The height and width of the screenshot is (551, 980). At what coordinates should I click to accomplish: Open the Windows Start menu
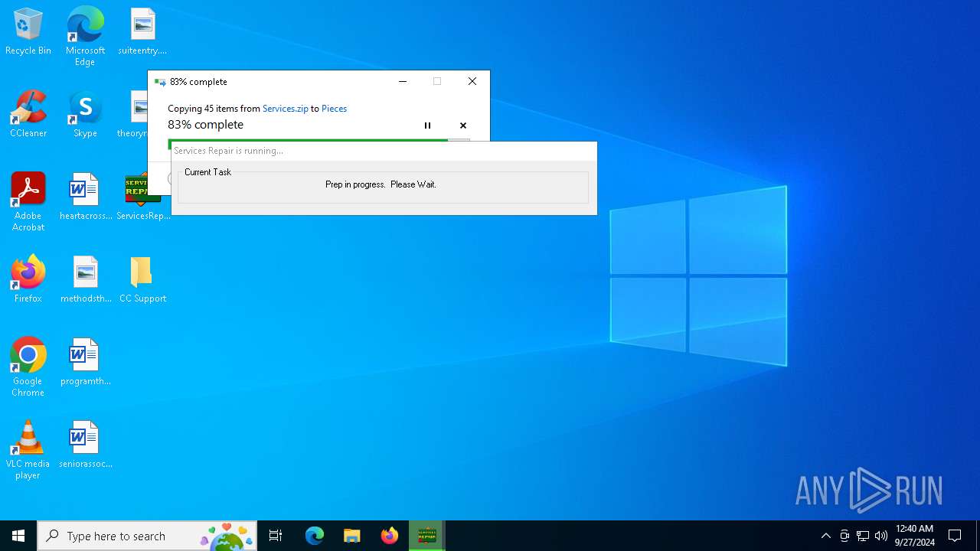tap(18, 536)
